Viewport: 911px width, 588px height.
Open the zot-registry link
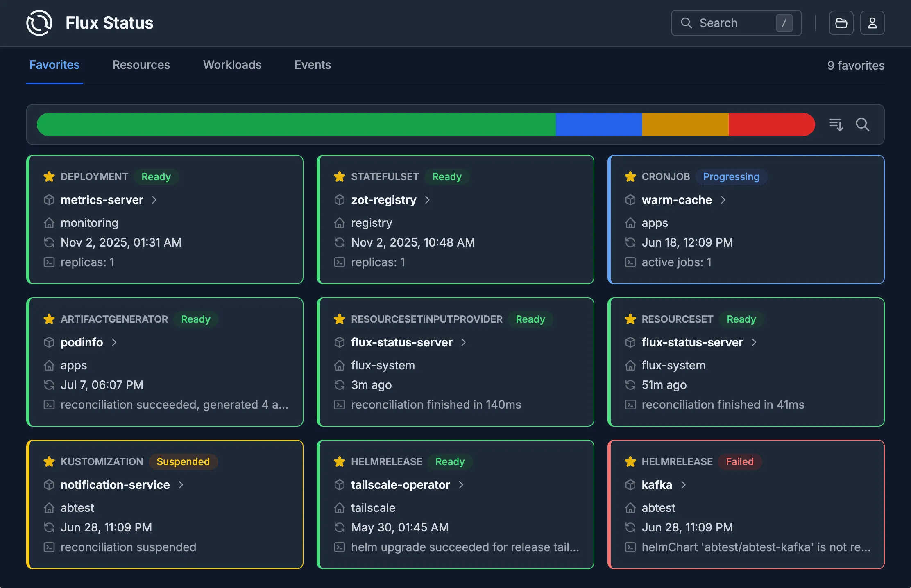(x=384, y=200)
